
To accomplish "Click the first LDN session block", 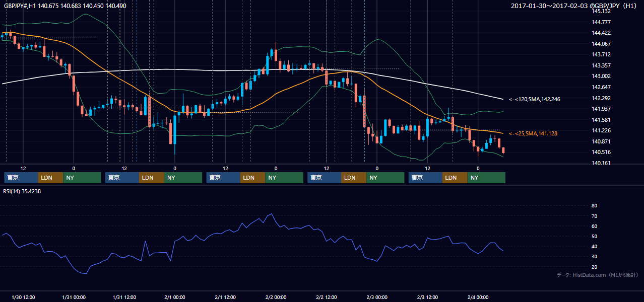I will (50, 178).
